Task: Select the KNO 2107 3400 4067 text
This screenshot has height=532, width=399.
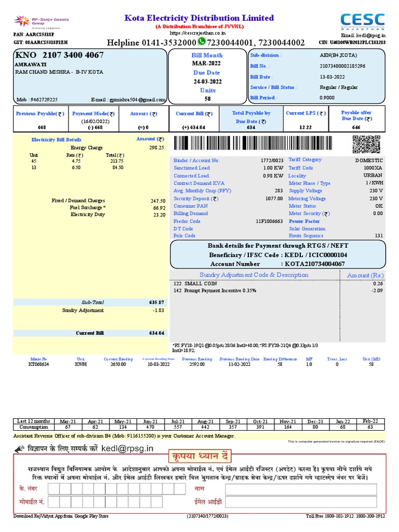Action: 60,55
